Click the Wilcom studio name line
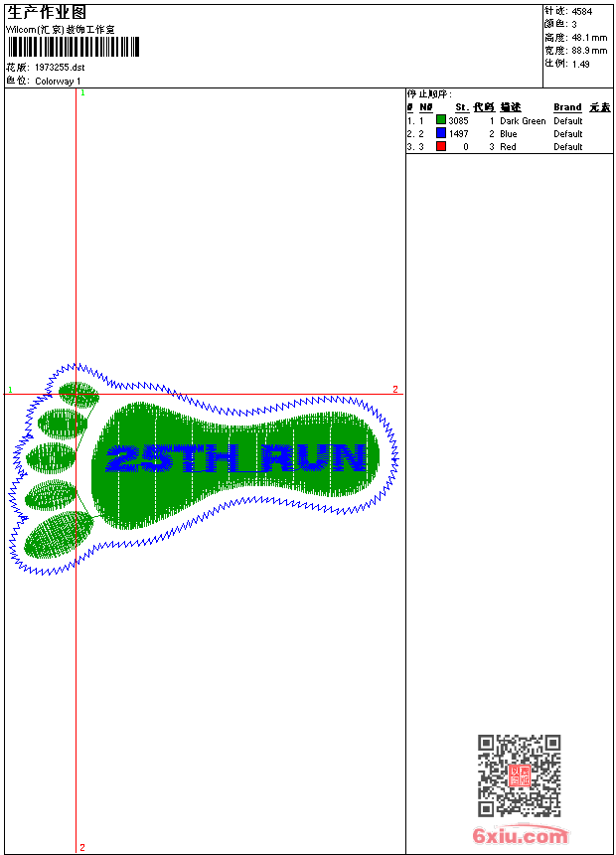This screenshot has width=616, height=855. click(x=60, y=30)
